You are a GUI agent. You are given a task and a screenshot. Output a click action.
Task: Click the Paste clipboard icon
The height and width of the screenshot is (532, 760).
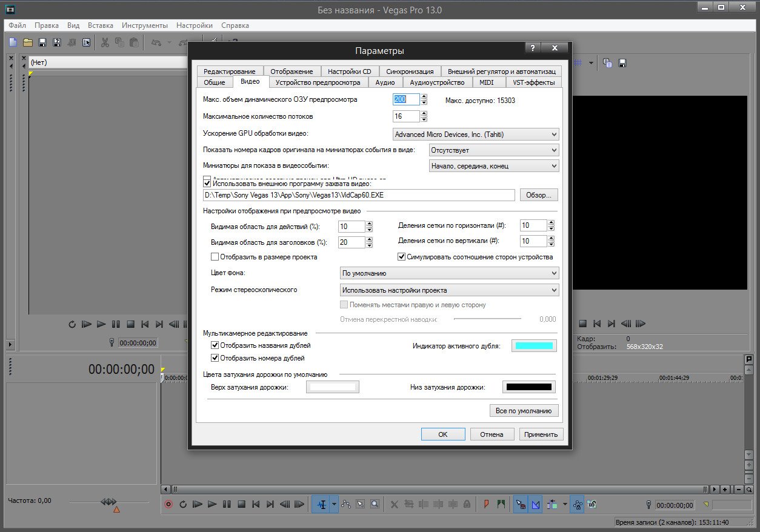134,42
